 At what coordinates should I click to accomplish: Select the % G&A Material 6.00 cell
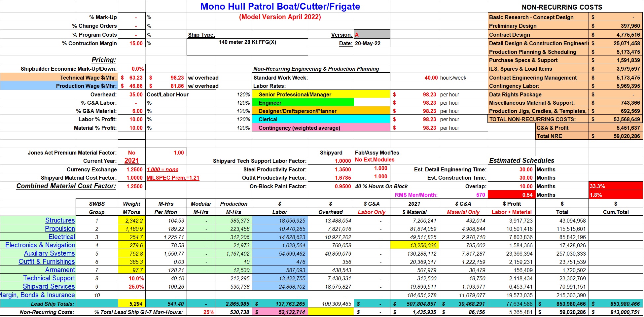pyautogui.click(x=132, y=111)
